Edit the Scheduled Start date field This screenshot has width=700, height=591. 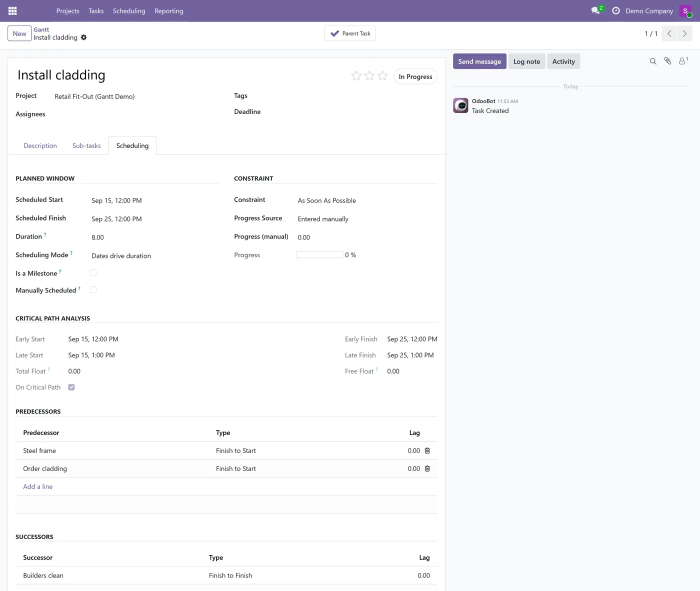(154, 200)
